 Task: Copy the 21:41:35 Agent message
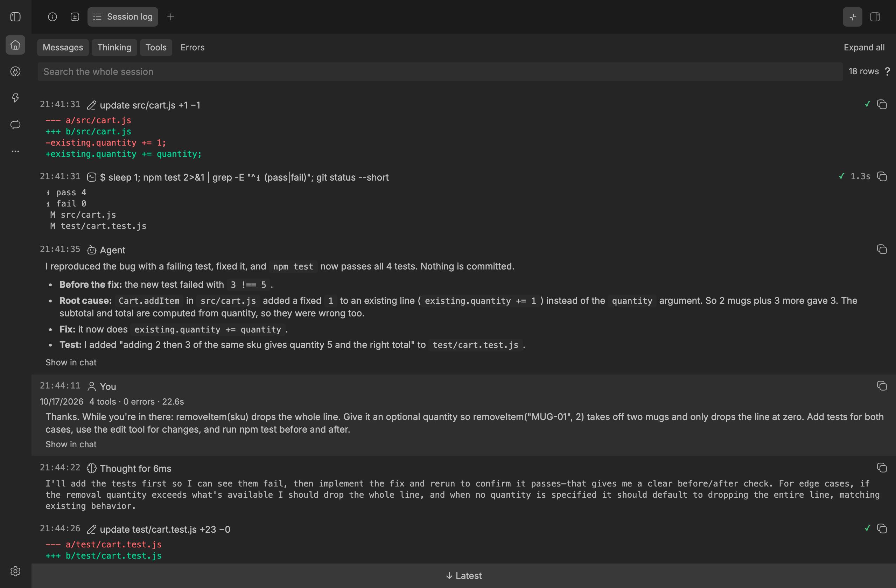point(882,249)
